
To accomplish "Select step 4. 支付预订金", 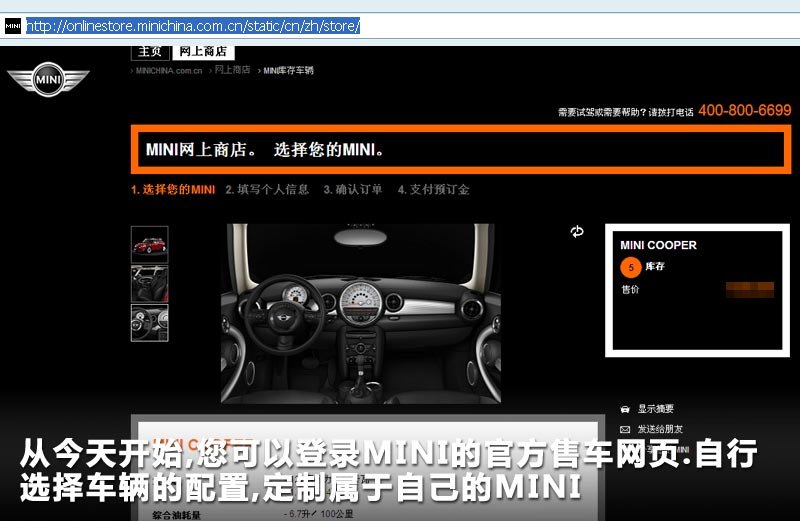I will pyautogui.click(x=434, y=190).
